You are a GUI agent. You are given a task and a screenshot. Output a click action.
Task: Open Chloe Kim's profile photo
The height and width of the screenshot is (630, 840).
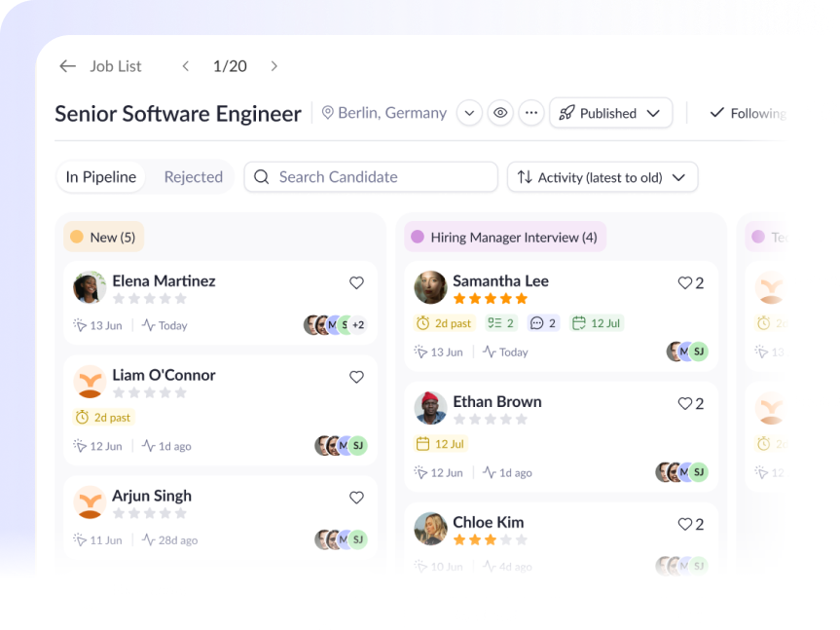(431, 529)
